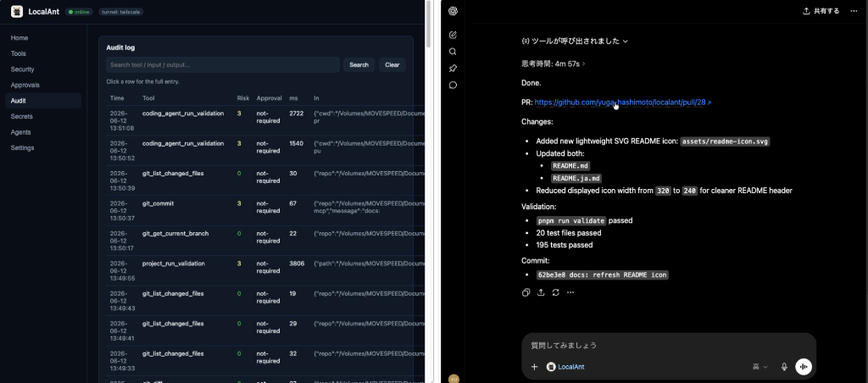Copy the response with the copy icon

526,292
